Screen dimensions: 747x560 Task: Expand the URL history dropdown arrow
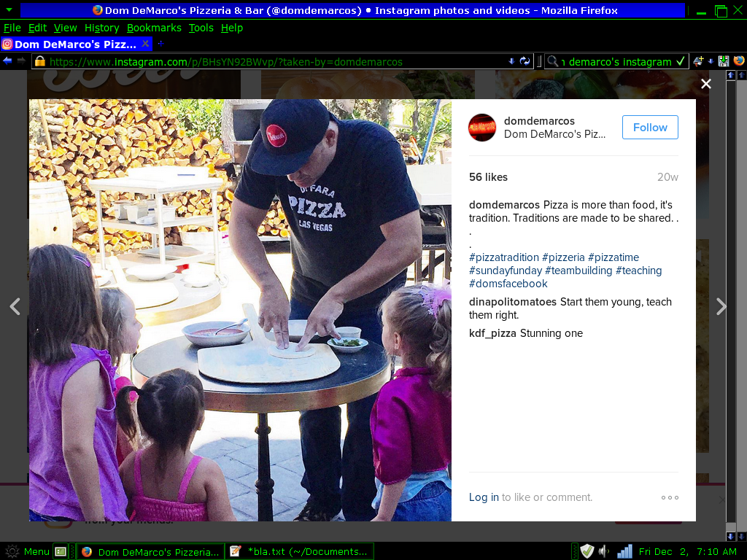511,61
